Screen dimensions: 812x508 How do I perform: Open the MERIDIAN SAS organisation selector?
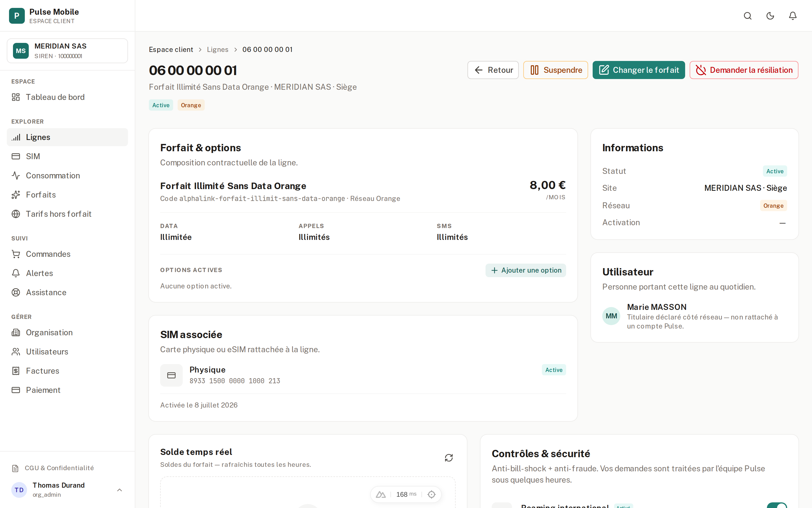67,51
